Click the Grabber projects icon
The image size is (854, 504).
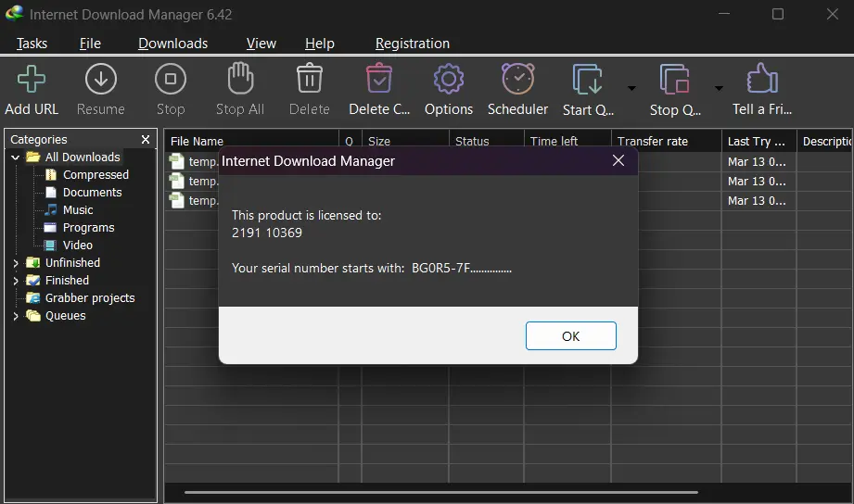pyautogui.click(x=33, y=297)
